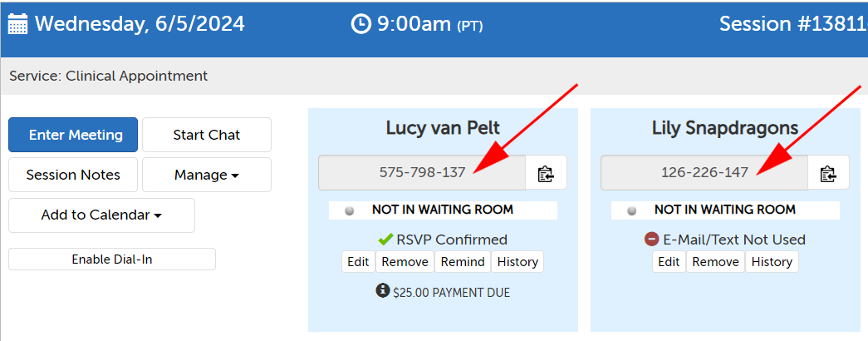Expand the Add to Calendar dropdown
The width and height of the screenshot is (868, 341).
[101, 215]
